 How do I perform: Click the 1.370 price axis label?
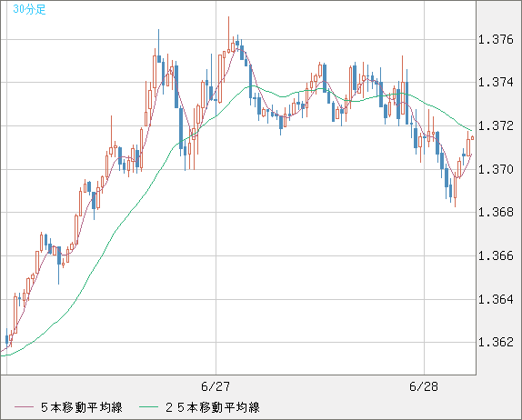point(496,169)
